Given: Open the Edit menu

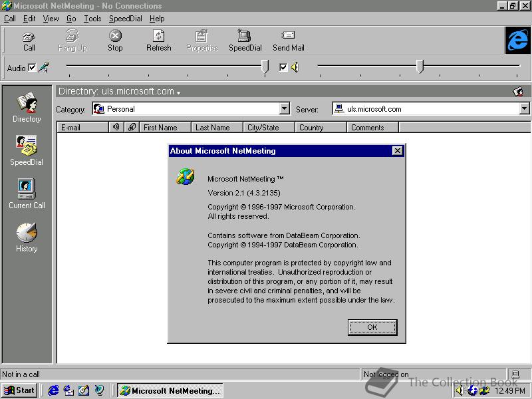Looking at the screenshot, I should (29, 19).
